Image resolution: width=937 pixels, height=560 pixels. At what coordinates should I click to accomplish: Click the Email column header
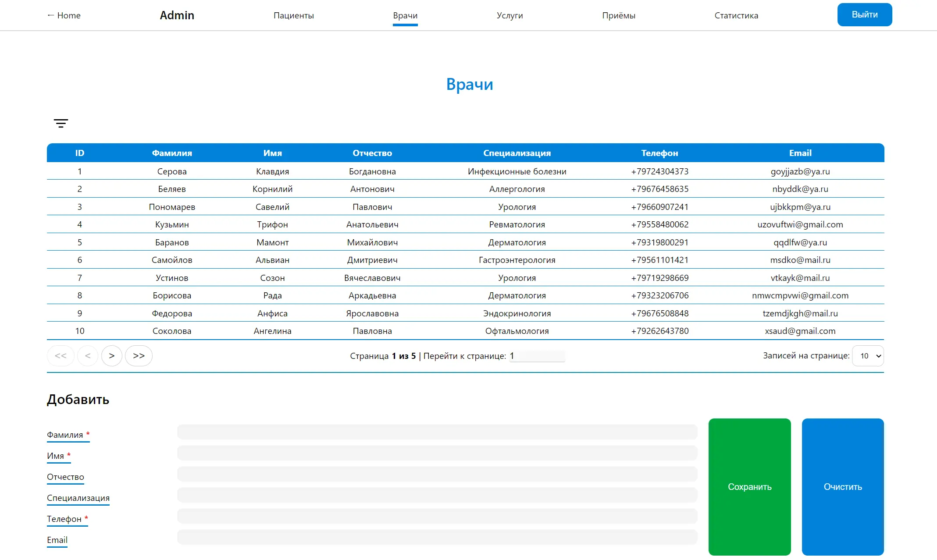click(800, 153)
